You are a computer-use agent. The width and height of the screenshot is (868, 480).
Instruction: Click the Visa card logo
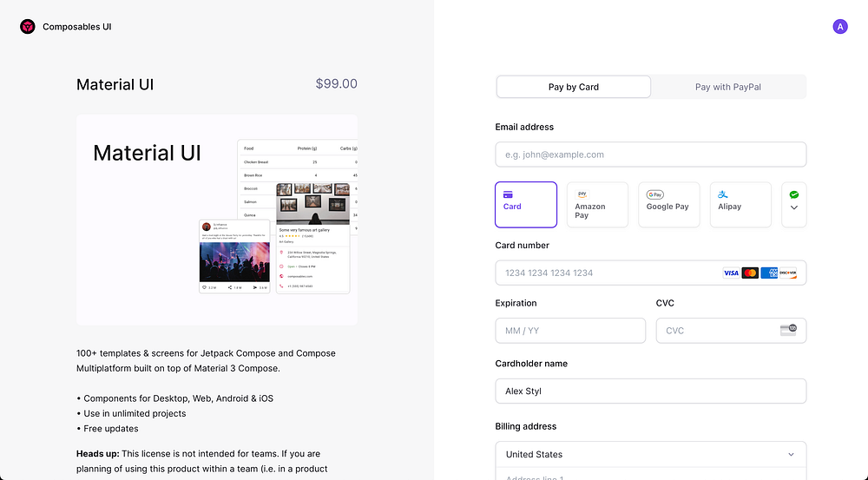coord(731,273)
